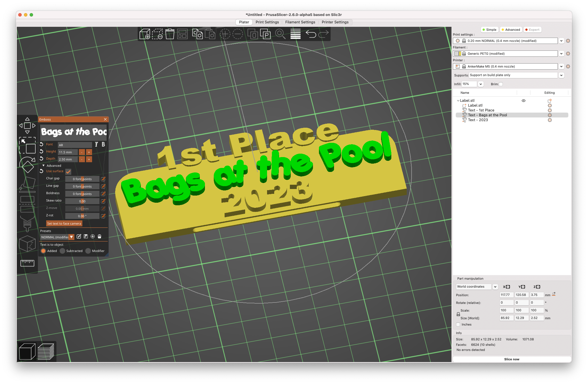
Task: Reset the Font to its default
Action: (42, 144)
